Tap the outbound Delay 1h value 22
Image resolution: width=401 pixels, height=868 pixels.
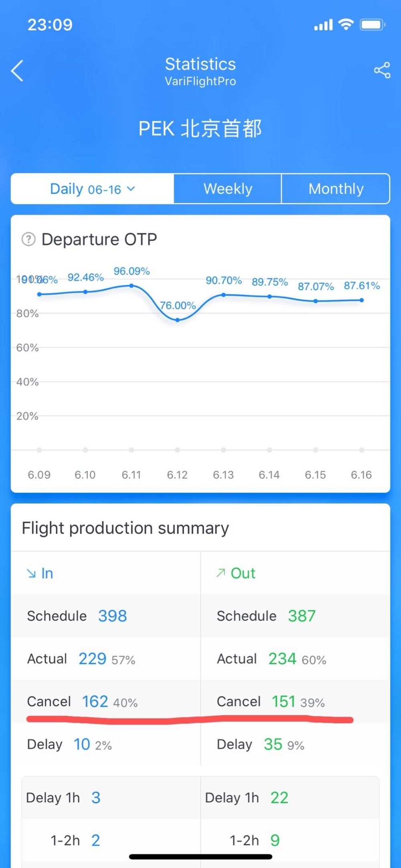coord(279,798)
